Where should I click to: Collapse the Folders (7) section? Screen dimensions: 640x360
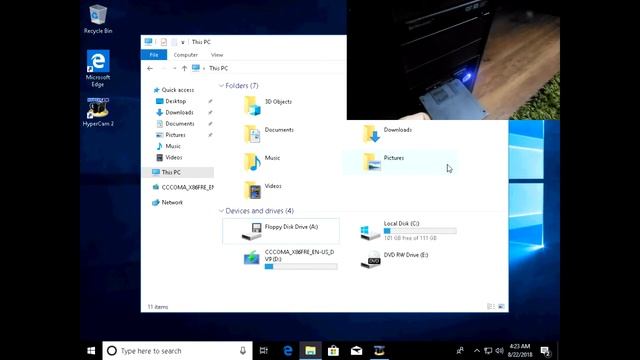221,86
